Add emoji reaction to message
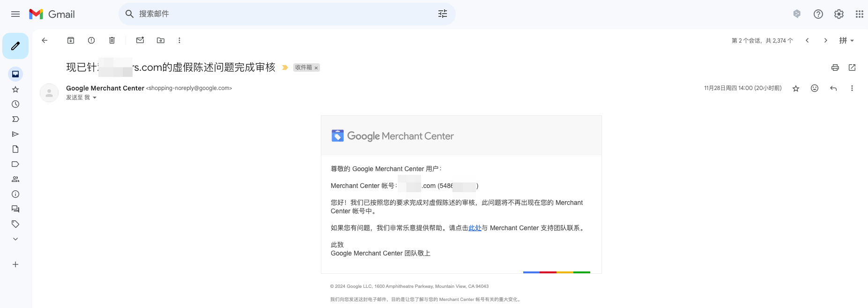Image resolution: width=868 pixels, height=308 pixels. pos(815,88)
